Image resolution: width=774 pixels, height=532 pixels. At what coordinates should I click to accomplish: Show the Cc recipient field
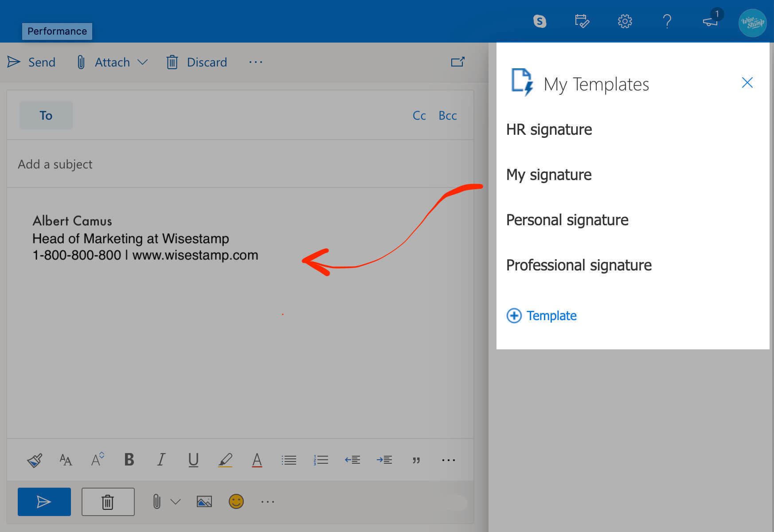point(418,115)
